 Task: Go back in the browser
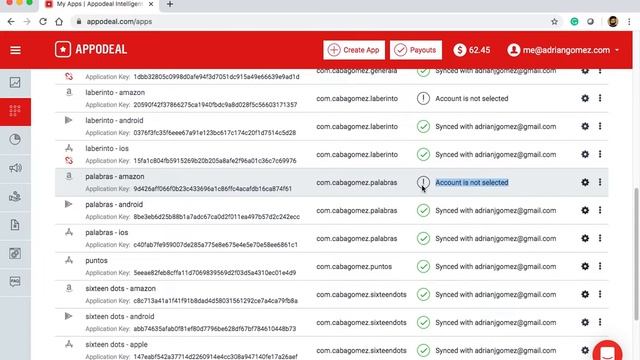(x=11, y=22)
